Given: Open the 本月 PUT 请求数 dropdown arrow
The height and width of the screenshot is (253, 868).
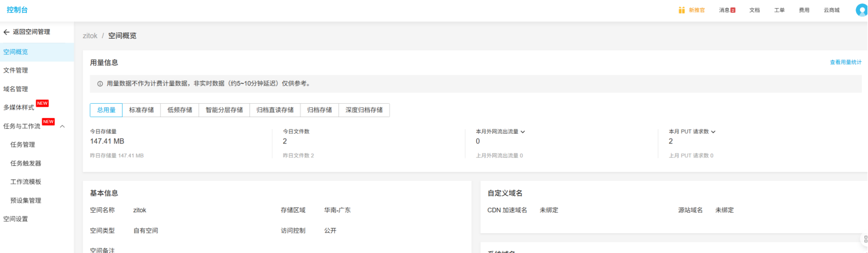Looking at the screenshot, I should tap(713, 132).
